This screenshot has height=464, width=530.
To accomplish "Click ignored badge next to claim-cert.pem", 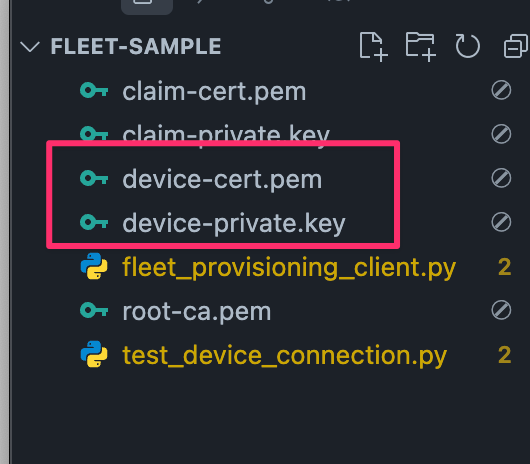I will point(501,90).
